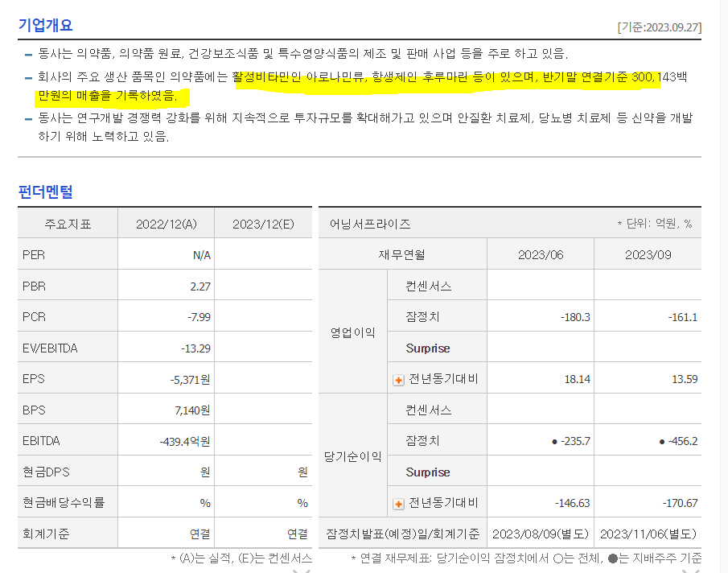Select the EPS row label
The image size is (728, 573).
(34, 379)
